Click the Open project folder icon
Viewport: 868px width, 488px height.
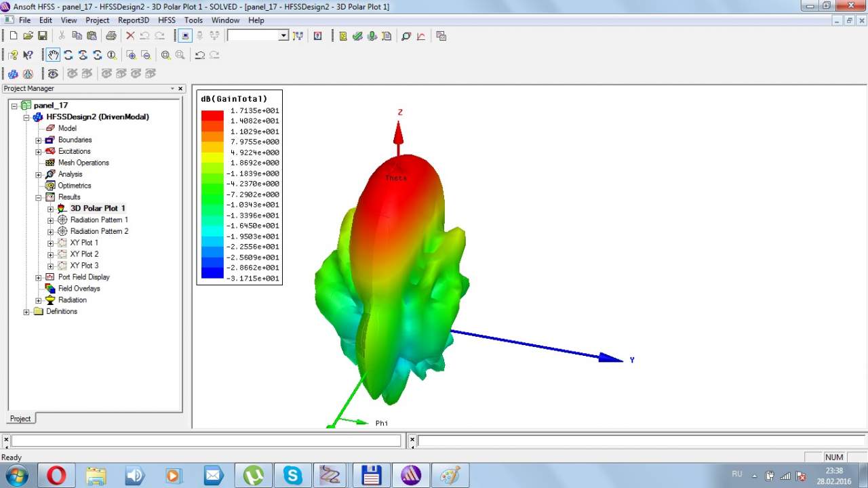tap(28, 36)
